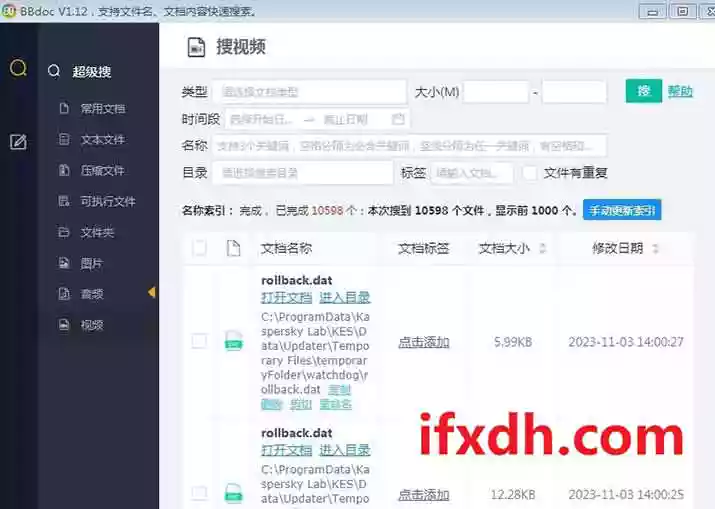
Task: Open the edit notes pencil icon in the far-left strip
Action: pos(18,142)
